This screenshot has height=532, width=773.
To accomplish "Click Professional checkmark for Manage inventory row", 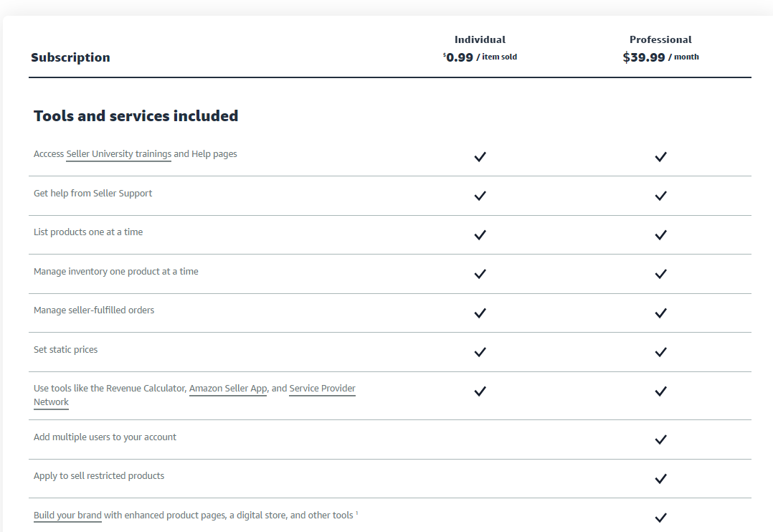I will 660,274.
